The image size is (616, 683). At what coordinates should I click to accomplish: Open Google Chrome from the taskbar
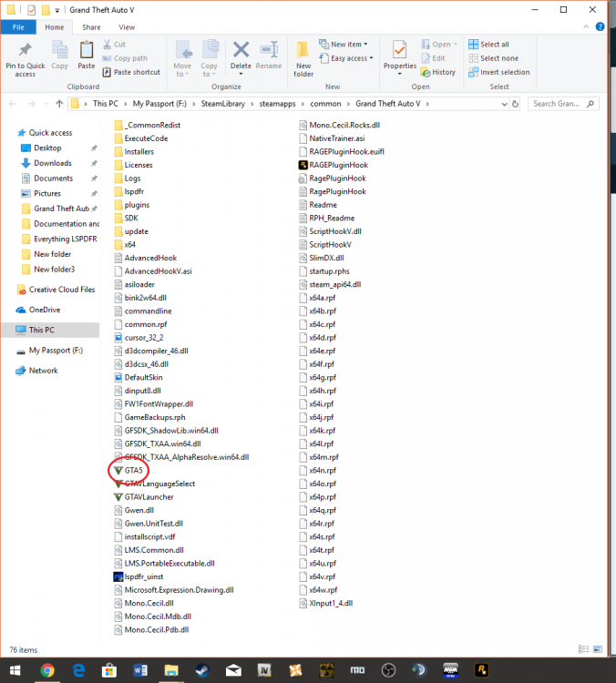point(47,670)
